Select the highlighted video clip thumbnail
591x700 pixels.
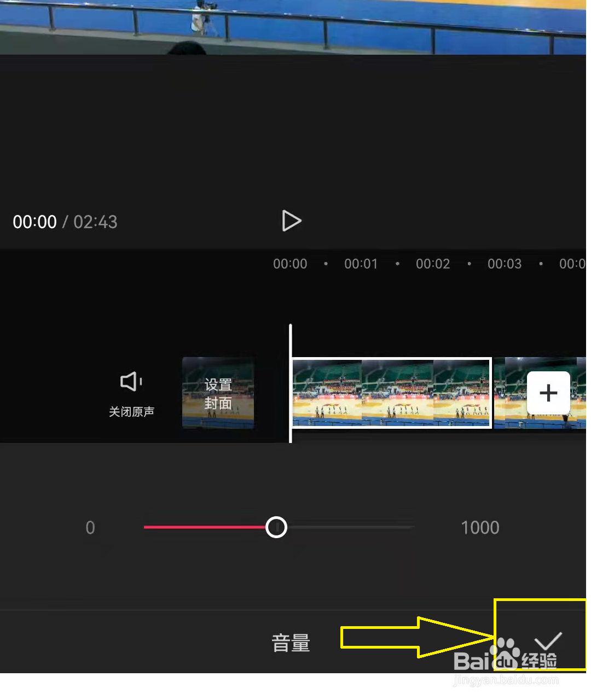pos(391,393)
